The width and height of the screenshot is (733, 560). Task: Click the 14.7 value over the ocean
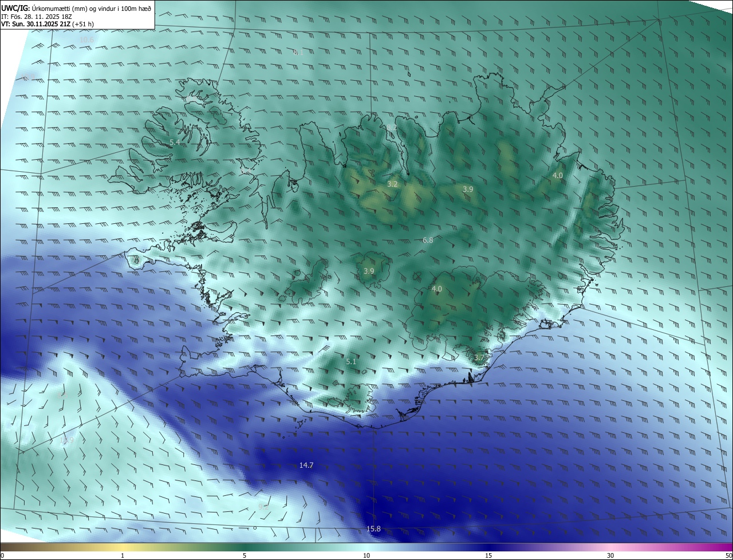306,466
